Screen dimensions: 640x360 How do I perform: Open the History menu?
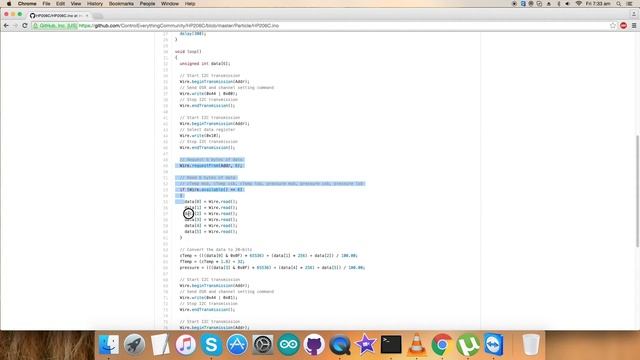point(95,4)
